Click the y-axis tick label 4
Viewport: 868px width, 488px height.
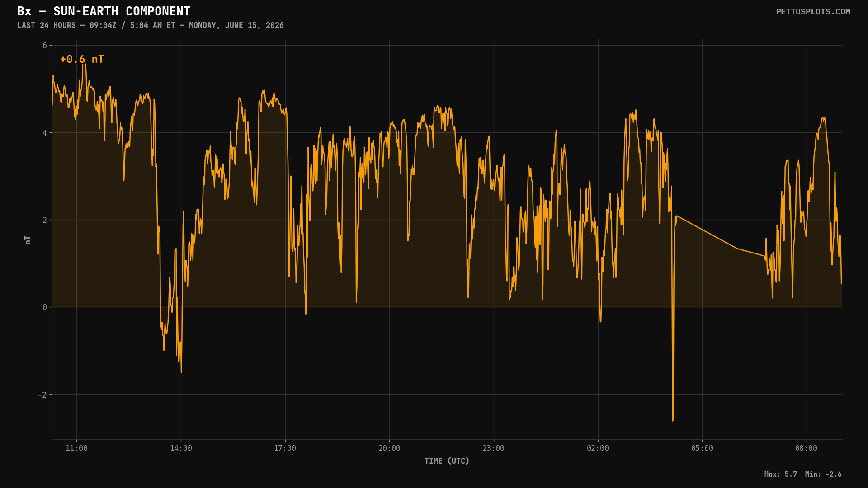coord(45,133)
